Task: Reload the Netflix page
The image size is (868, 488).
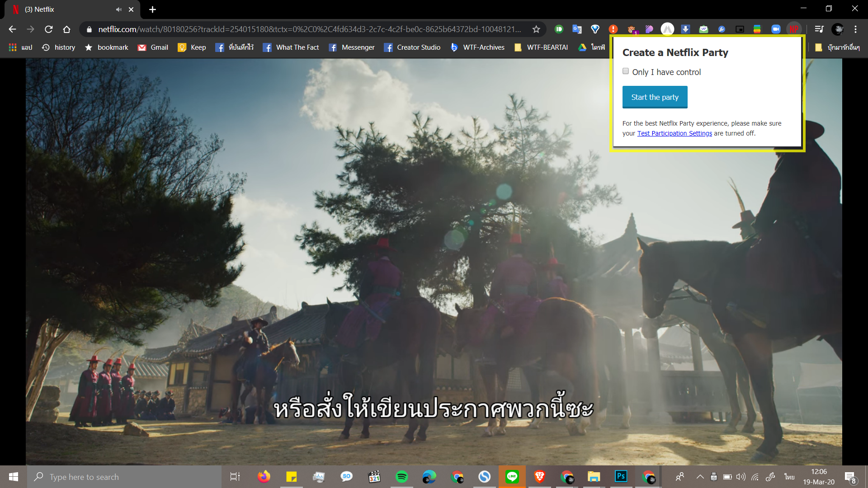Action: click(49, 29)
